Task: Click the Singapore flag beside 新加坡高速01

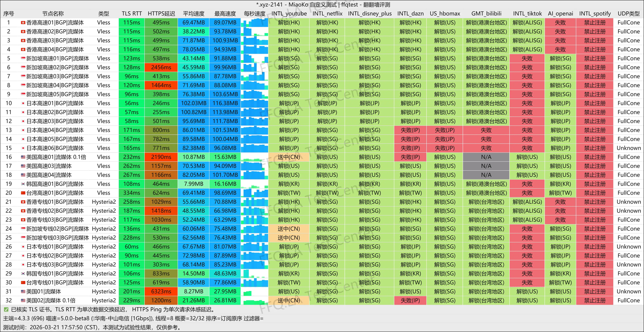Action: click(23, 59)
